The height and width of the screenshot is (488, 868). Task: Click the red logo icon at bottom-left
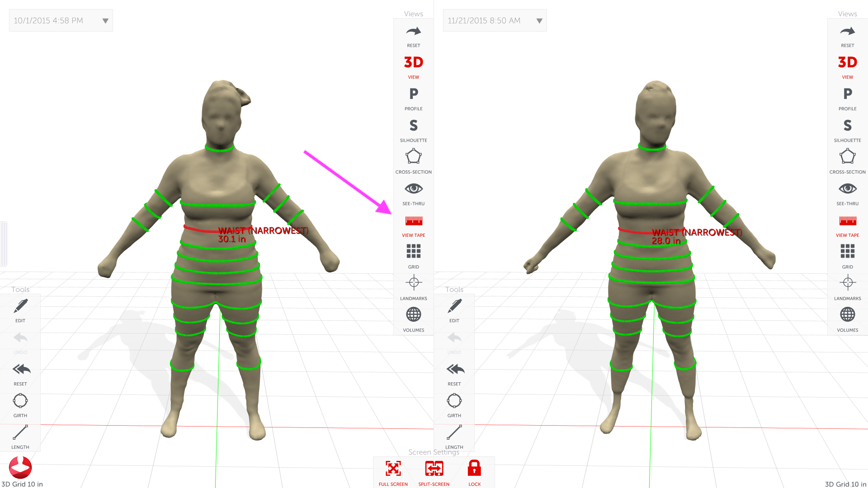tap(20, 467)
